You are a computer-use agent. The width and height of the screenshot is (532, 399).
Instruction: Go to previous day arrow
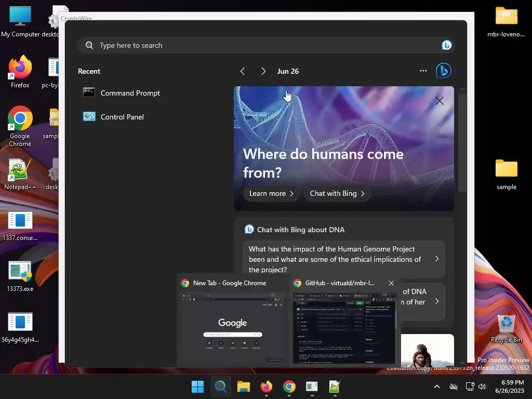click(243, 71)
